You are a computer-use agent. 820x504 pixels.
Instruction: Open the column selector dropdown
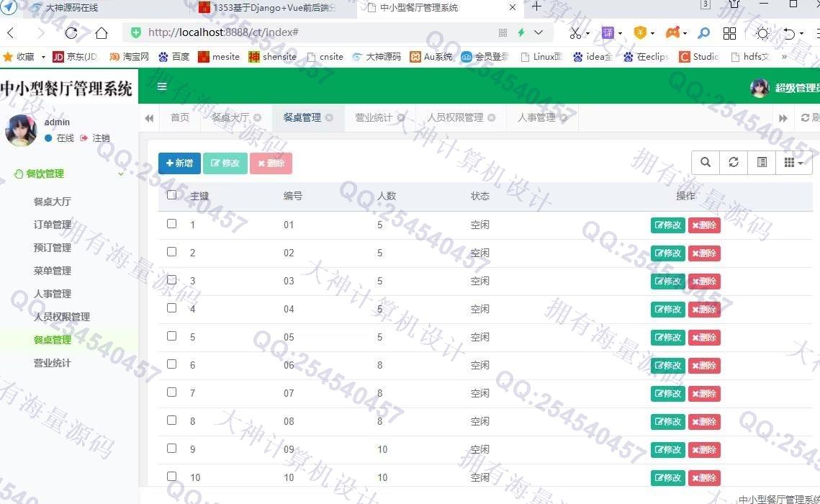click(x=794, y=163)
